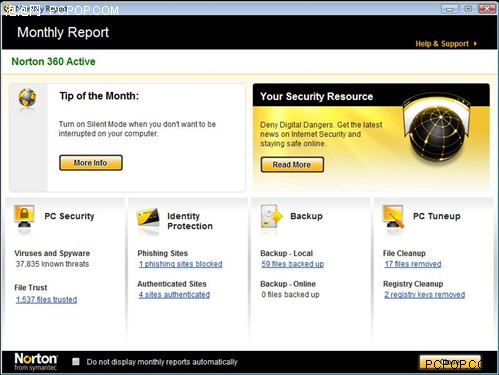
Task: Click the Close button at the bottom right
Action: click(x=450, y=362)
